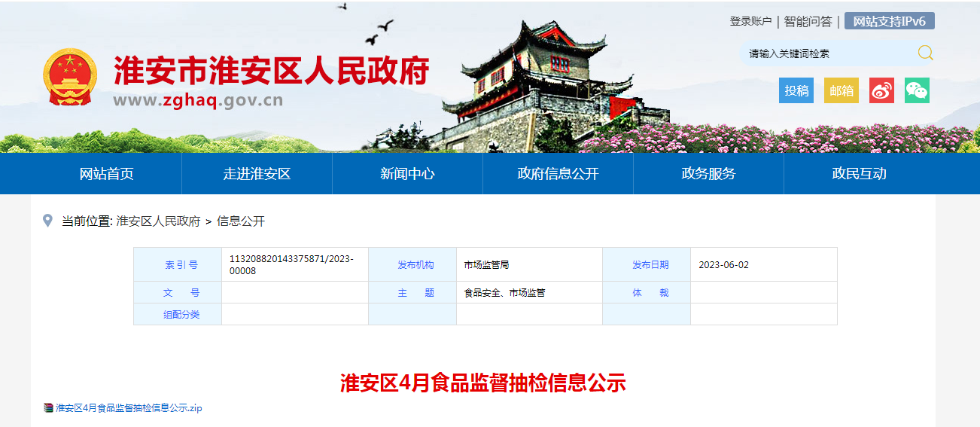Image resolution: width=980 pixels, height=427 pixels.
Task: Click the zip file archive icon
Action: pyautogui.click(x=48, y=408)
